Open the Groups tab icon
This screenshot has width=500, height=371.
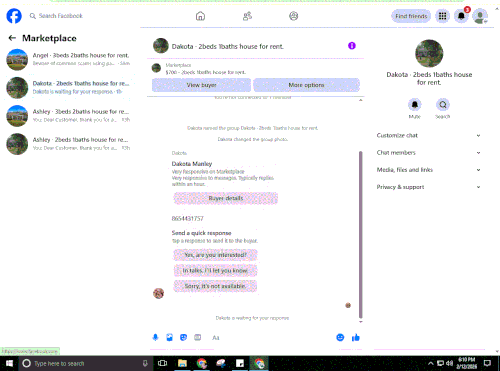(294, 16)
